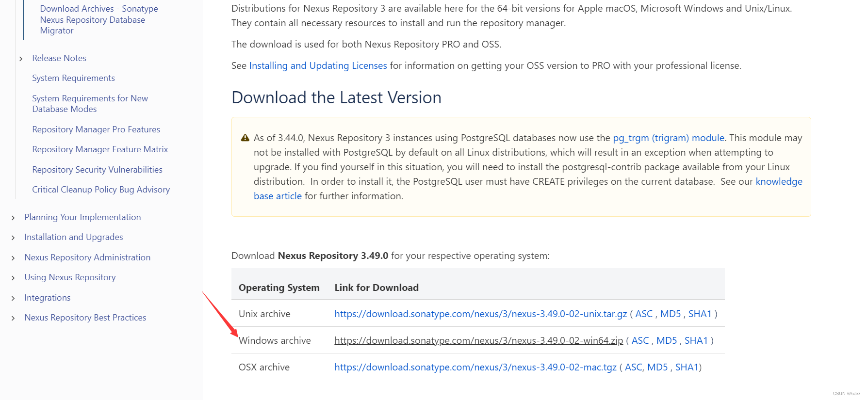Open Repository Manager Feature Matrix
Screen dimensions: 868x400
(x=100, y=149)
